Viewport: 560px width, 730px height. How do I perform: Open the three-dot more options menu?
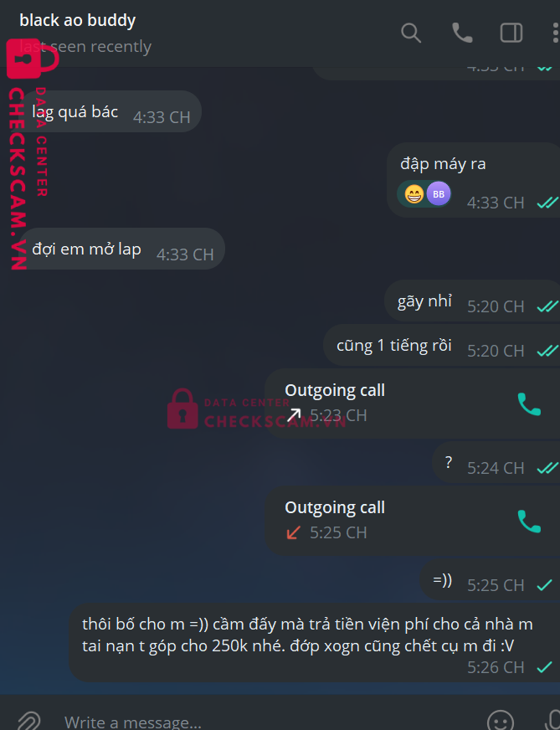point(555,33)
